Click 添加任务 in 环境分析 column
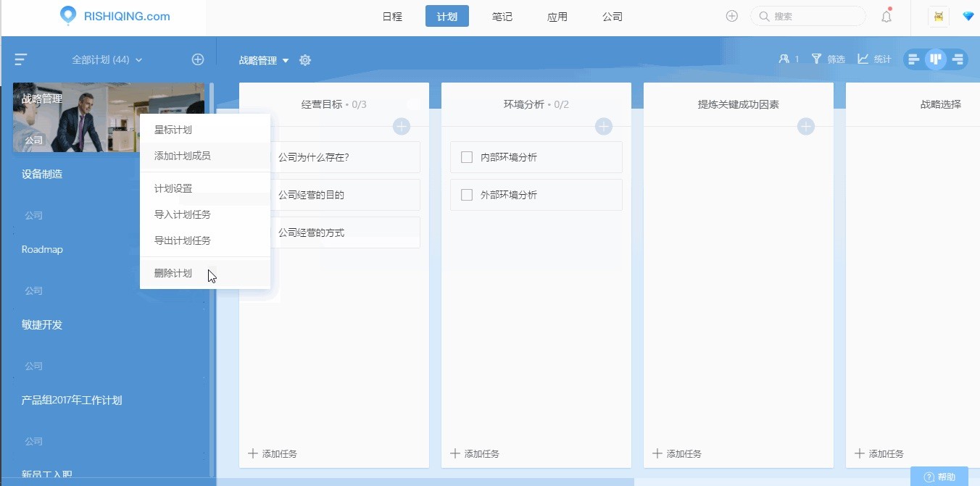The height and width of the screenshot is (486, 980). pos(475,454)
